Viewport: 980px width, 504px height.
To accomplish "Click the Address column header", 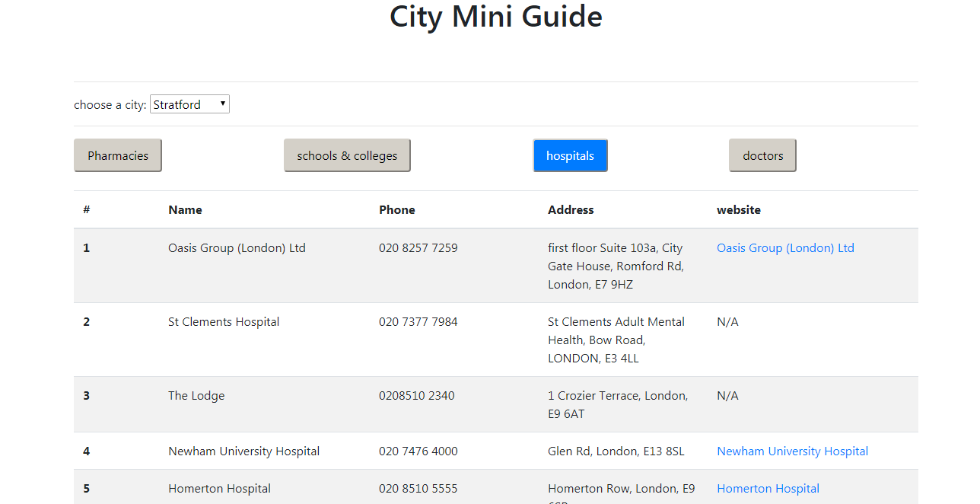I will click(571, 210).
